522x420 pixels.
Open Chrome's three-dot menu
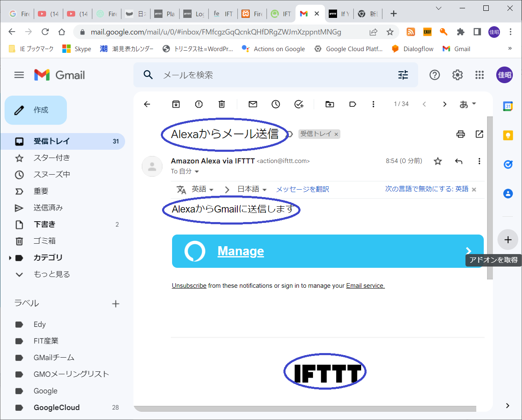(x=511, y=32)
